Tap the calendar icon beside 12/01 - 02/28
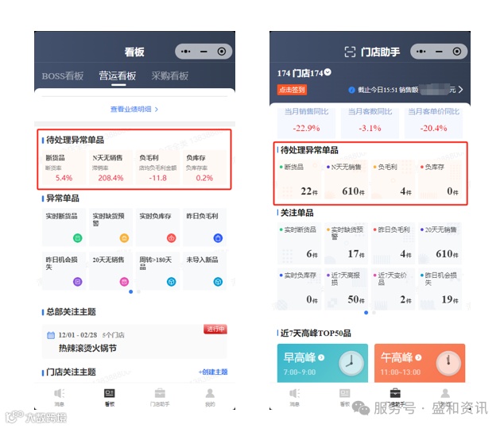 (51, 335)
